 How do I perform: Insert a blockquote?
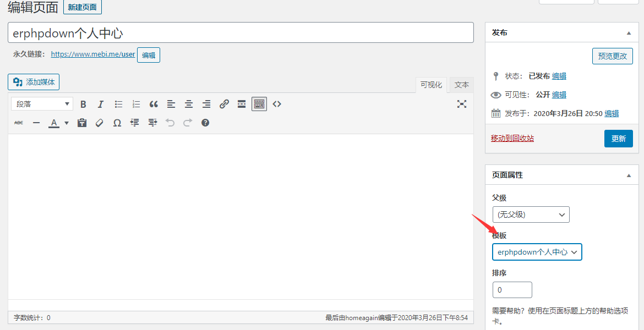coord(154,104)
